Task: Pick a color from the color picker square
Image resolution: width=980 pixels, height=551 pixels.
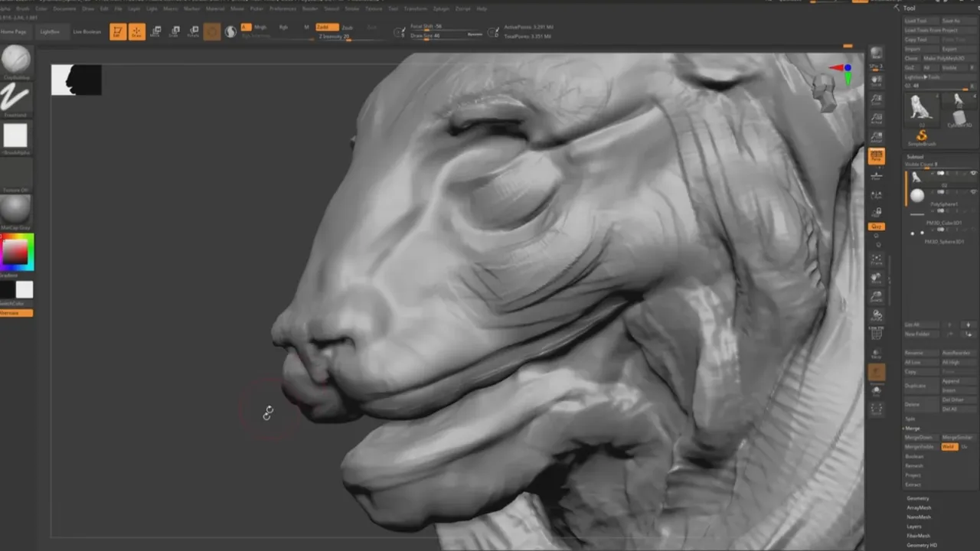Action: (15, 250)
